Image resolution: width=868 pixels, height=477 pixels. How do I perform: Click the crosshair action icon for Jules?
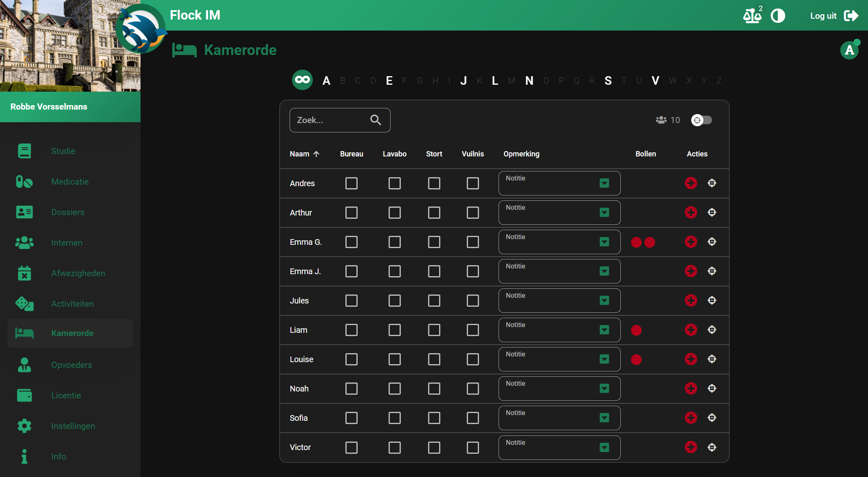point(712,300)
